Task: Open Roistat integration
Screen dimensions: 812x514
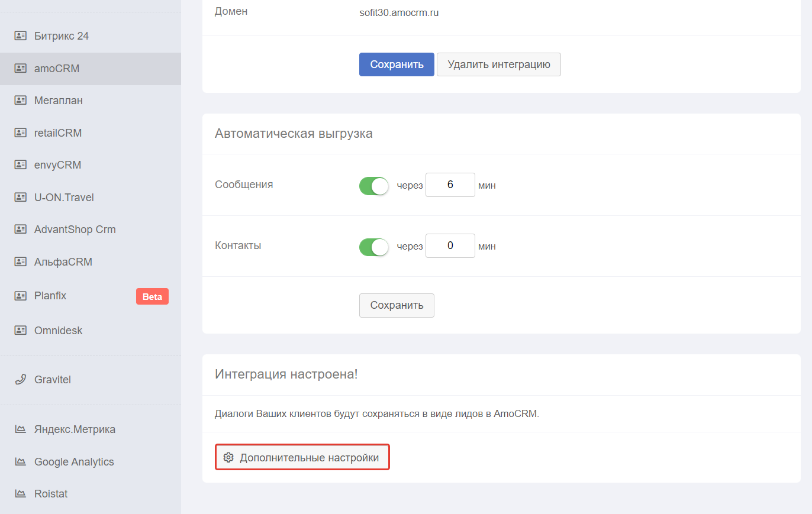Action: pos(91,494)
